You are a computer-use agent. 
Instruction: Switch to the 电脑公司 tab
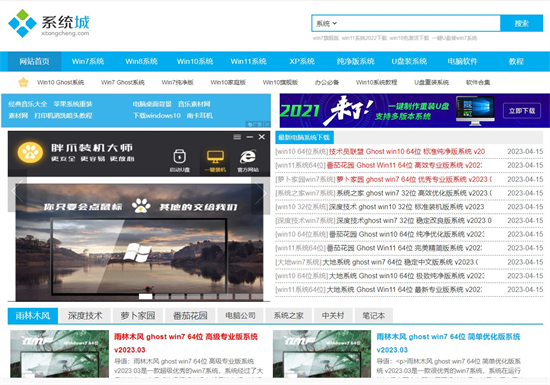pos(240,316)
